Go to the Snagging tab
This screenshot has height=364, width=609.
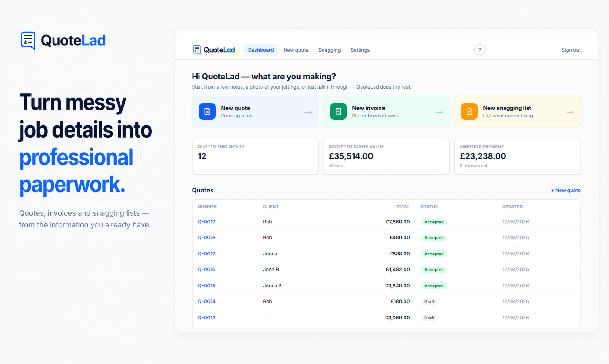(x=329, y=50)
